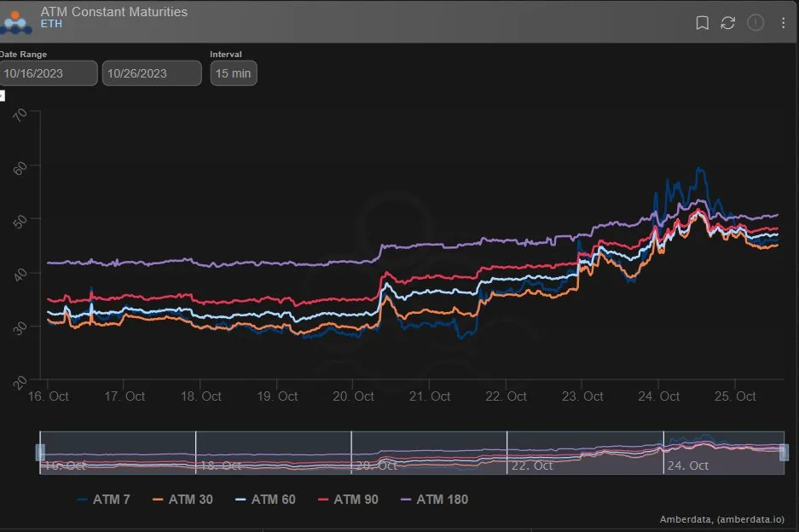Toggle ATM 7 series in legend
Viewport: 799px width, 532px height.
point(103,500)
